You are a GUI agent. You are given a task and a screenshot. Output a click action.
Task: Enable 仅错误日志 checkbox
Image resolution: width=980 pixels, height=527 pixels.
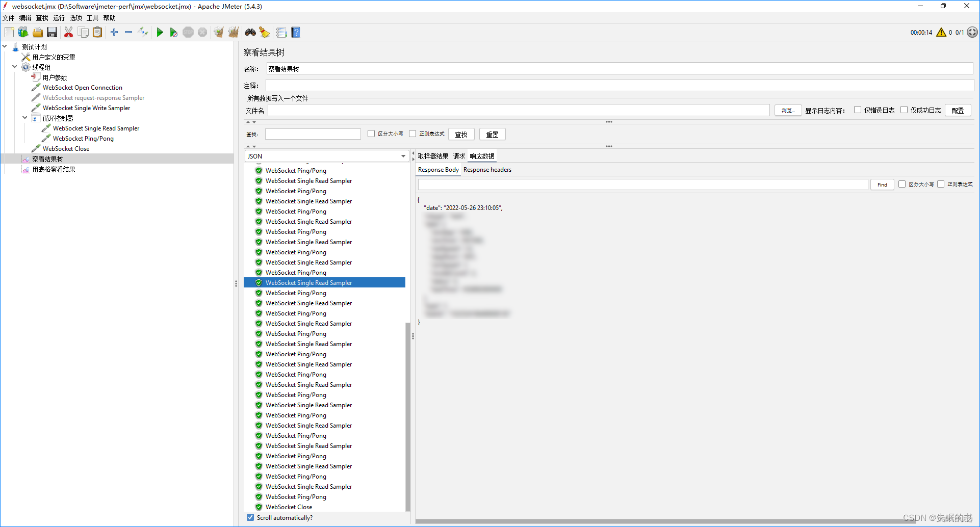[x=858, y=110]
